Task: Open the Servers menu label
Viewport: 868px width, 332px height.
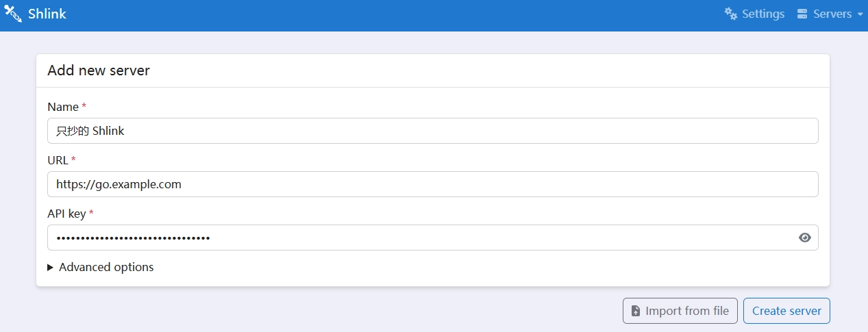Action: [x=832, y=14]
